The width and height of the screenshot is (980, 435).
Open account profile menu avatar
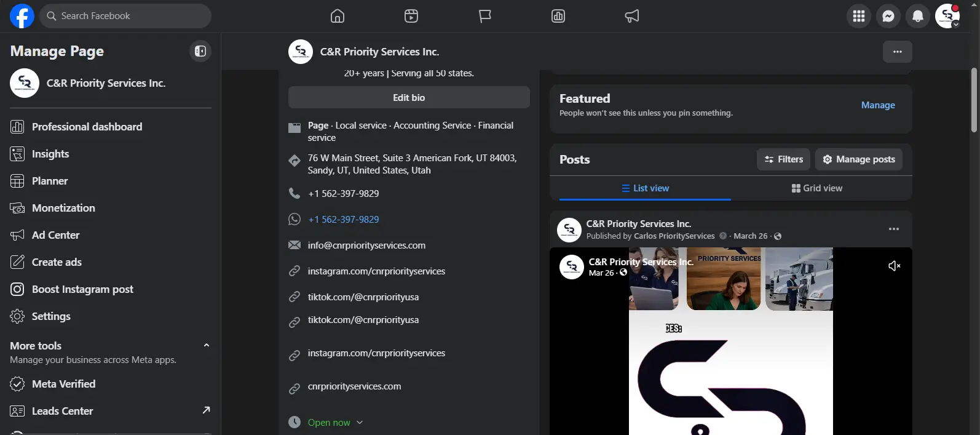[947, 16]
